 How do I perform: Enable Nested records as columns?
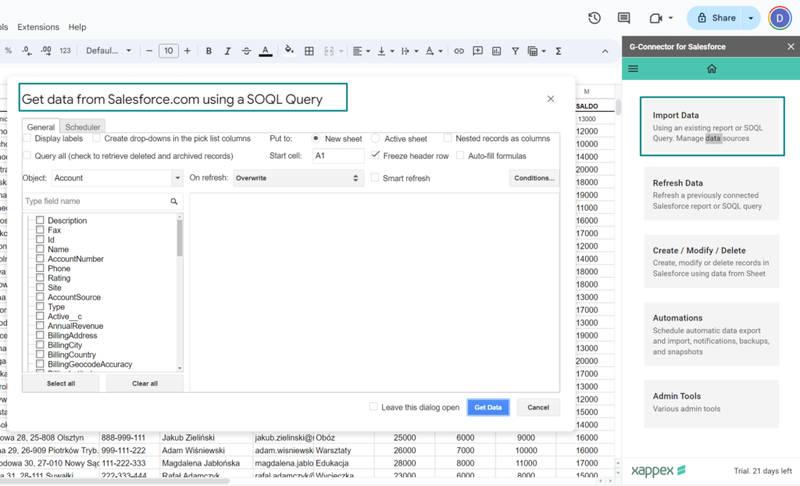(x=447, y=138)
